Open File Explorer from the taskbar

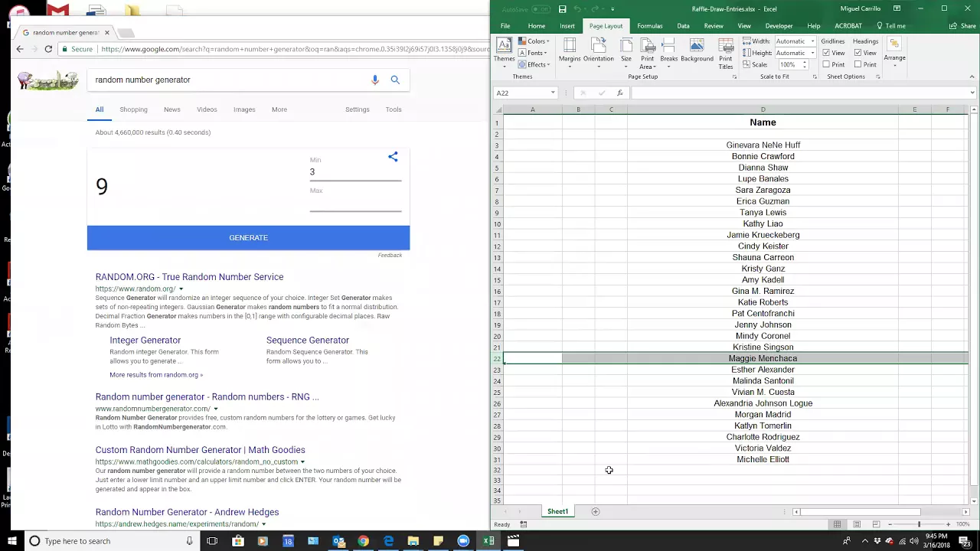point(413,541)
